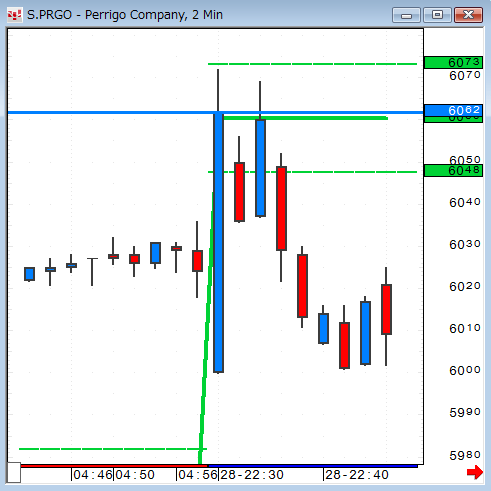Select the dashed green line at 6073
This screenshot has width=491, height=491.
coord(312,64)
